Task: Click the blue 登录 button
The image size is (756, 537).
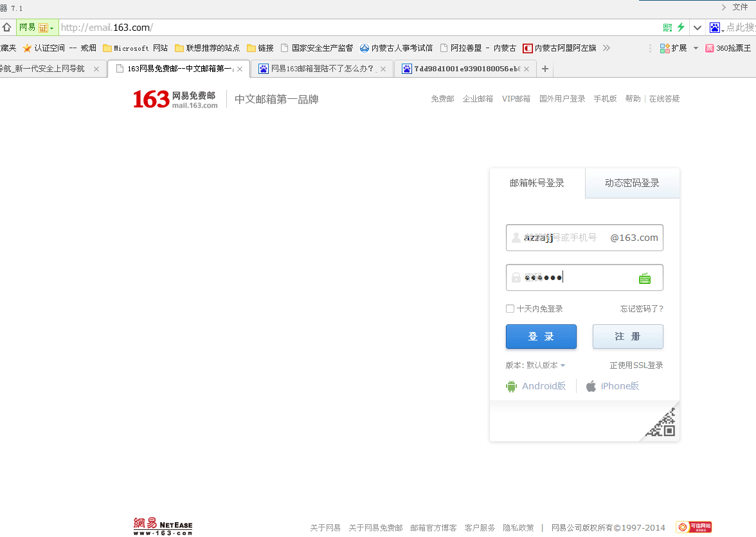Action: click(x=541, y=336)
